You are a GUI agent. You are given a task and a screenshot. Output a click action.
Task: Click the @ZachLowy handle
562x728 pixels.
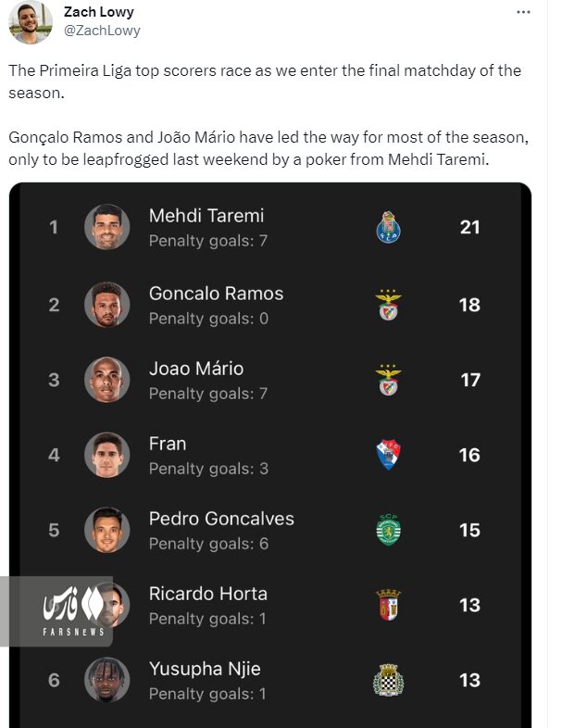pos(101,30)
